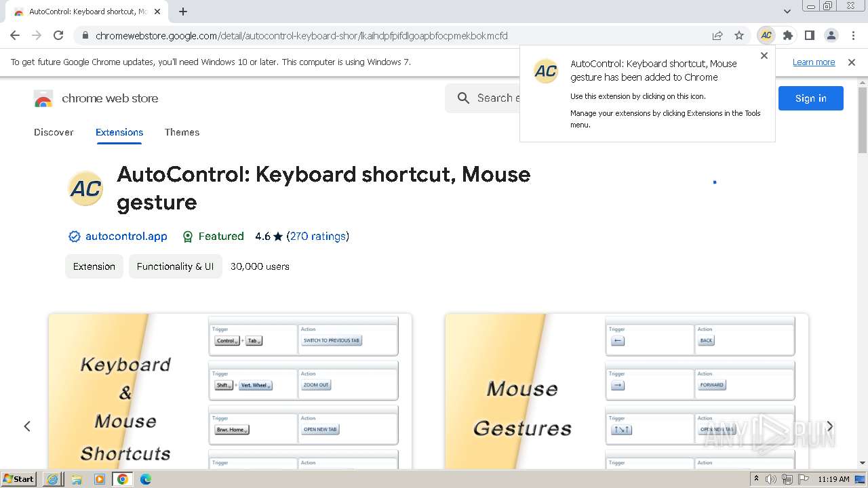Viewport: 868px width, 488px height.
Task: Open the AutoControl extension toolbar icon
Action: tap(766, 35)
